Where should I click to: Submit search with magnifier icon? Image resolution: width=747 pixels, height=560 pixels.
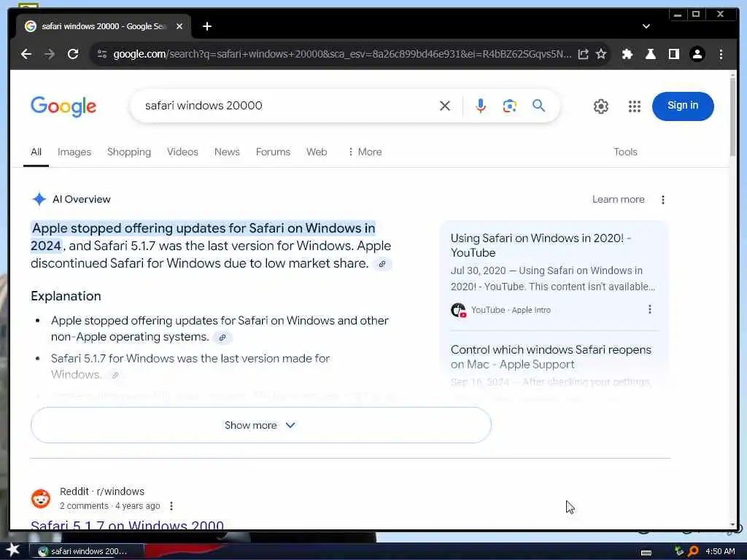click(x=539, y=106)
